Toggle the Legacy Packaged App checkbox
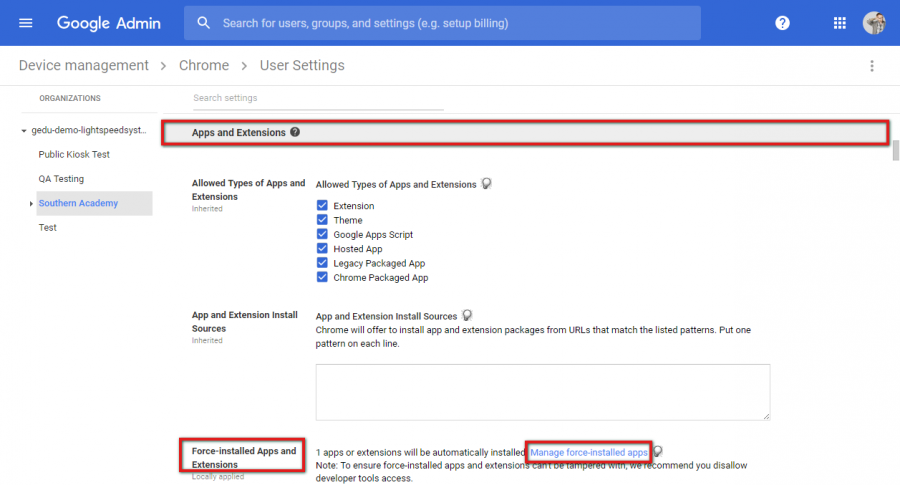 [322, 263]
